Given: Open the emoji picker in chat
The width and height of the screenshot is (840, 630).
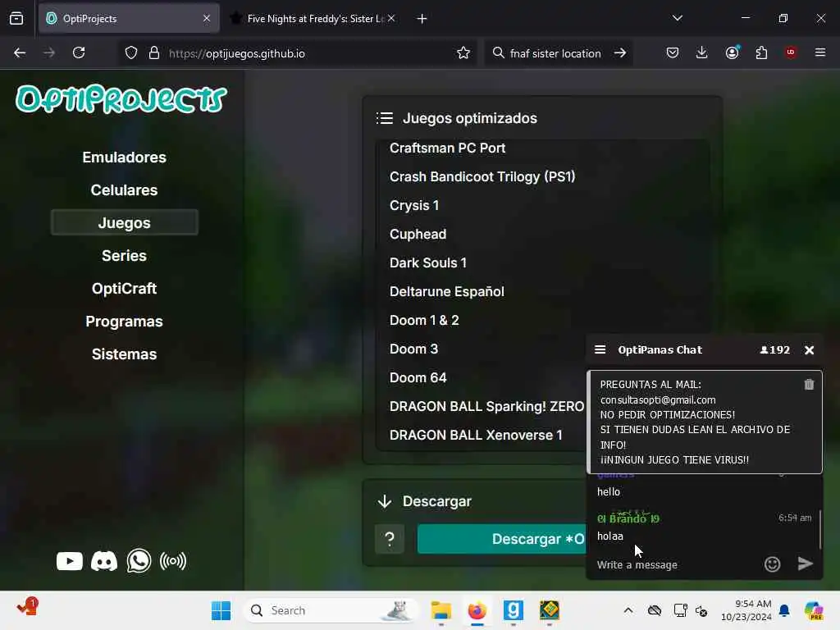Looking at the screenshot, I should coord(772,564).
